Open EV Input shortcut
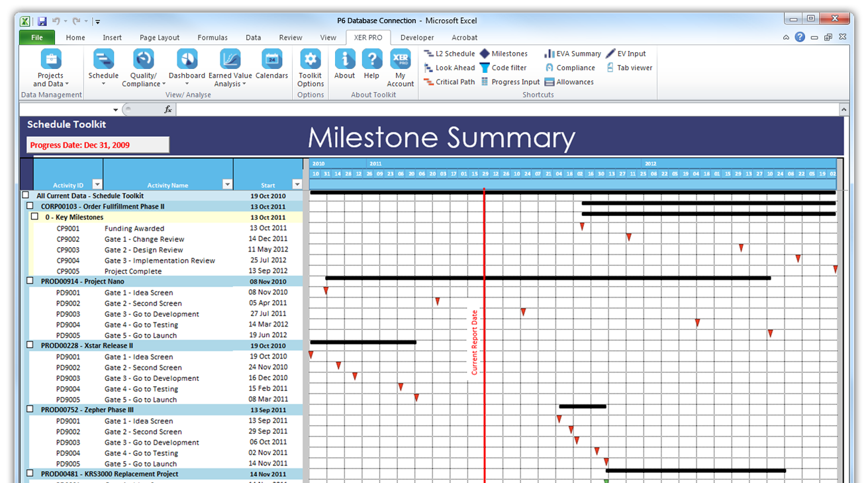 click(626, 54)
